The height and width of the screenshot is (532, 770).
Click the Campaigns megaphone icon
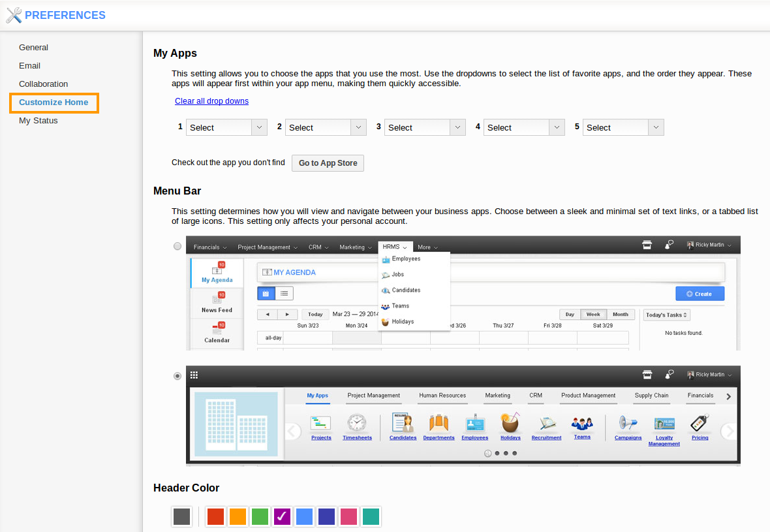(x=628, y=423)
